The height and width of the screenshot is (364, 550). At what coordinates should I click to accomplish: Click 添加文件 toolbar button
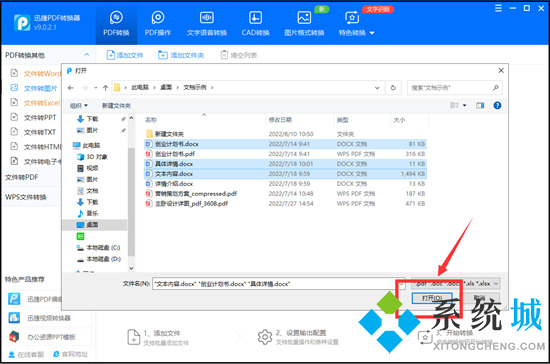(125, 55)
